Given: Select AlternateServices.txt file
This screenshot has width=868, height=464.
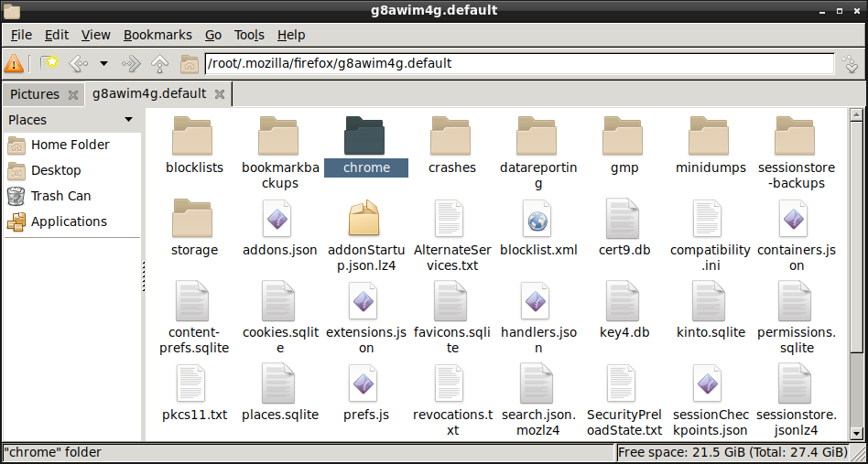Looking at the screenshot, I should (x=452, y=235).
